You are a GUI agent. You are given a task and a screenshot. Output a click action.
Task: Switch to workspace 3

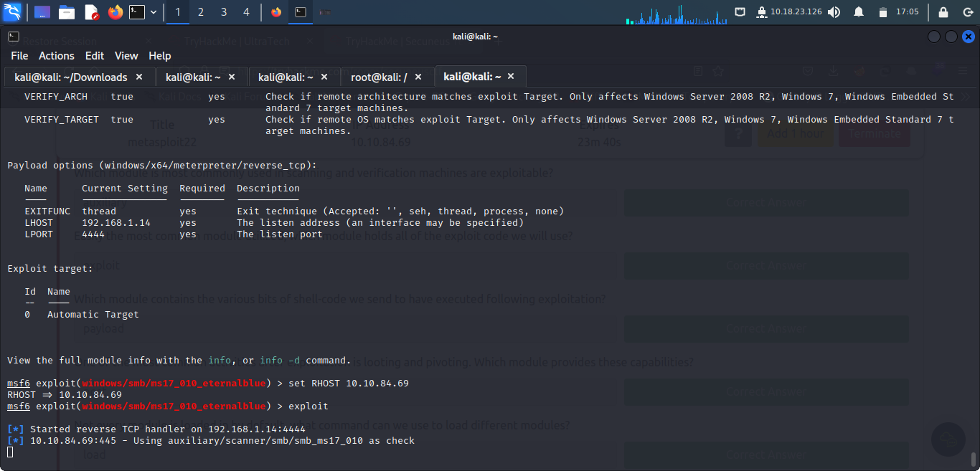click(224, 12)
